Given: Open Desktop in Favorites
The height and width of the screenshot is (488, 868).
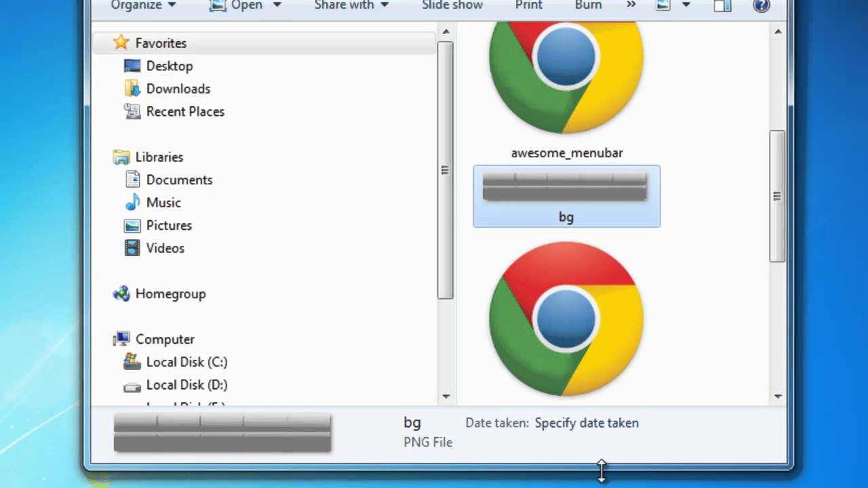Looking at the screenshot, I should pyautogui.click(x=169, y=66).
